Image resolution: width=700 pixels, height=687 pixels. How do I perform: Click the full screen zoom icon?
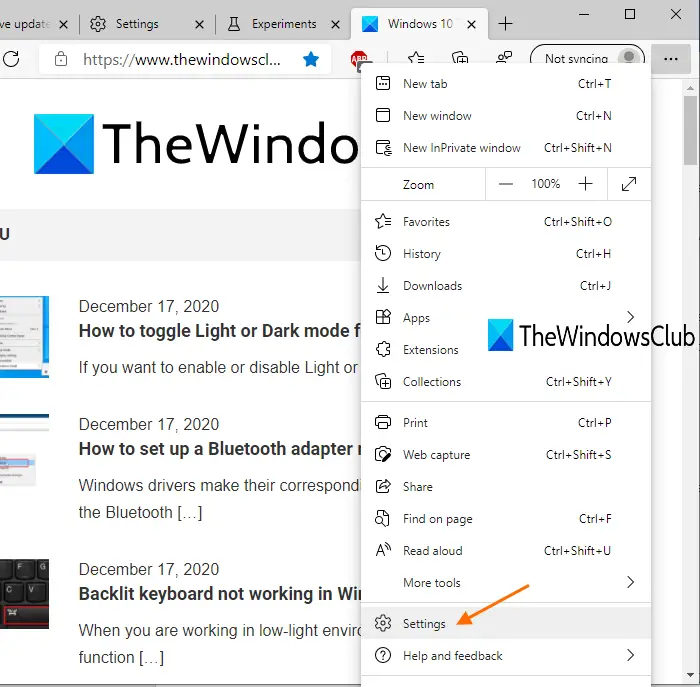[x=629, y=184]
